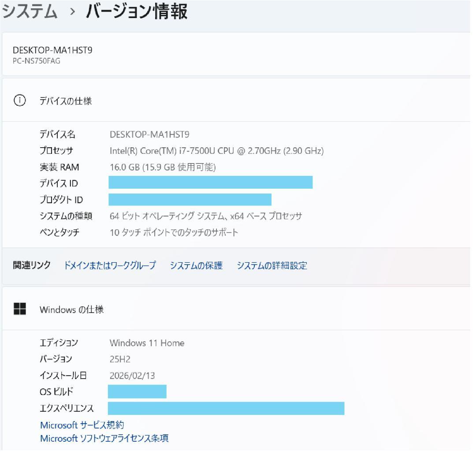476x462 pixels.
Task: Click the Windows logo icon beside Windows の仕様
Action: click(20, 309)
